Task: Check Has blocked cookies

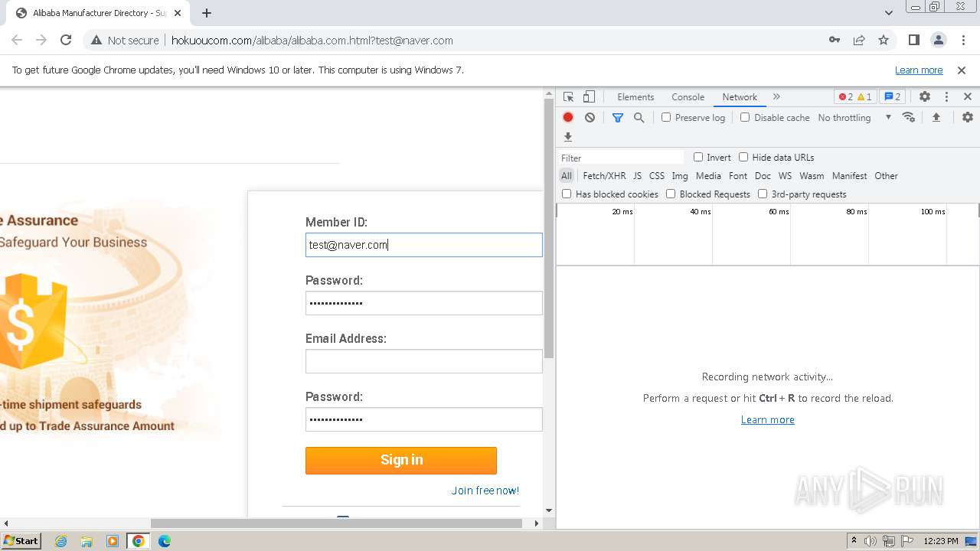Action: click(567, 194)
